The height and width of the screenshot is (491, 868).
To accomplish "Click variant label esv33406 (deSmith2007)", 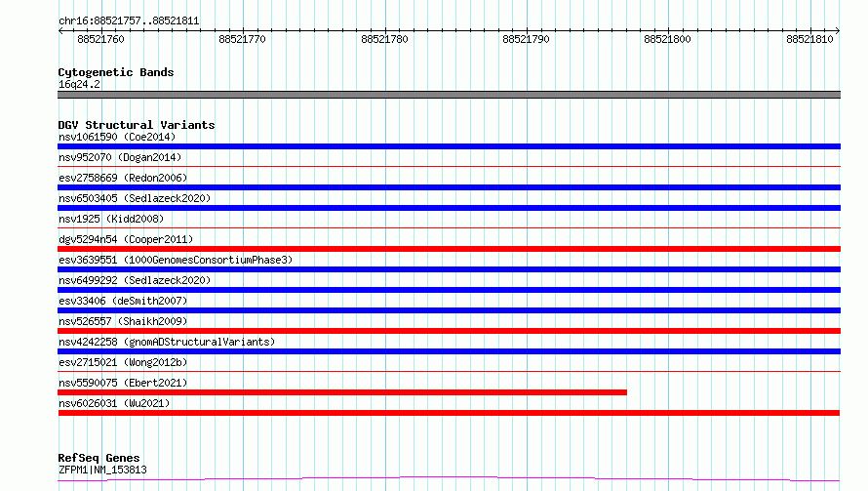I will 123,301.
